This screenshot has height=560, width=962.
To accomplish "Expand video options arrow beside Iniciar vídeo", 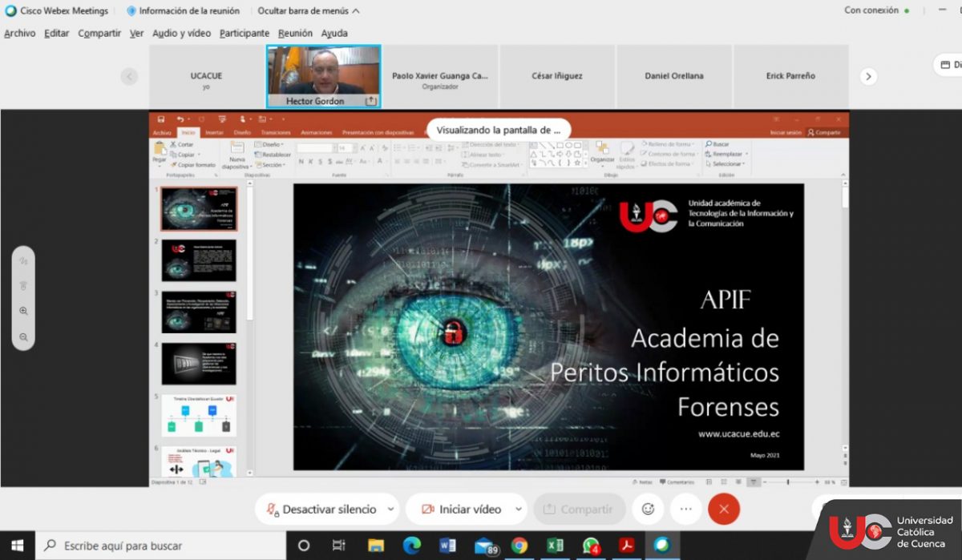I will coord(519,509).
